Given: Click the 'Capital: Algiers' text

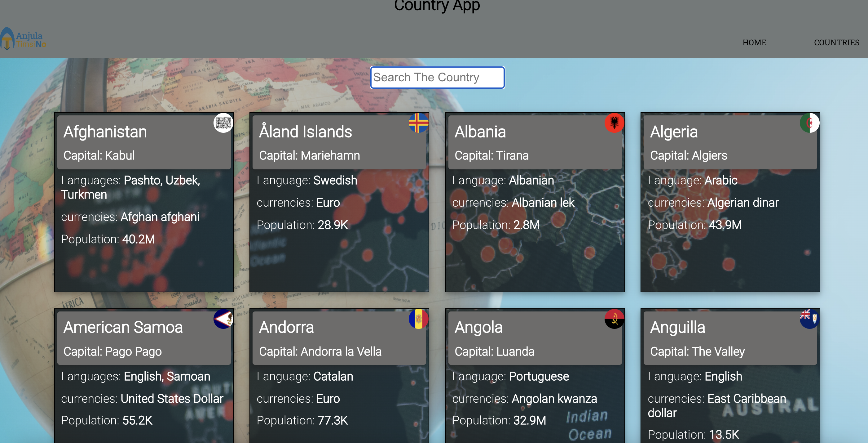Looking at the screenshot, I should click(688, 155).
